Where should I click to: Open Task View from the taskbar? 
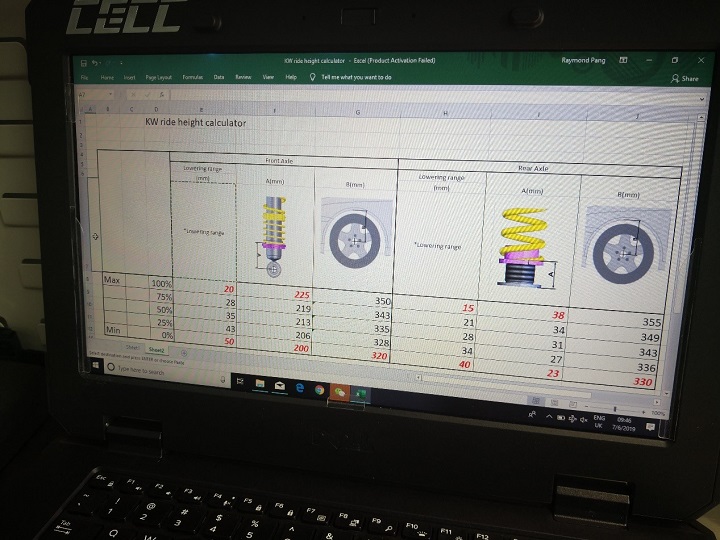click(240, 381)
